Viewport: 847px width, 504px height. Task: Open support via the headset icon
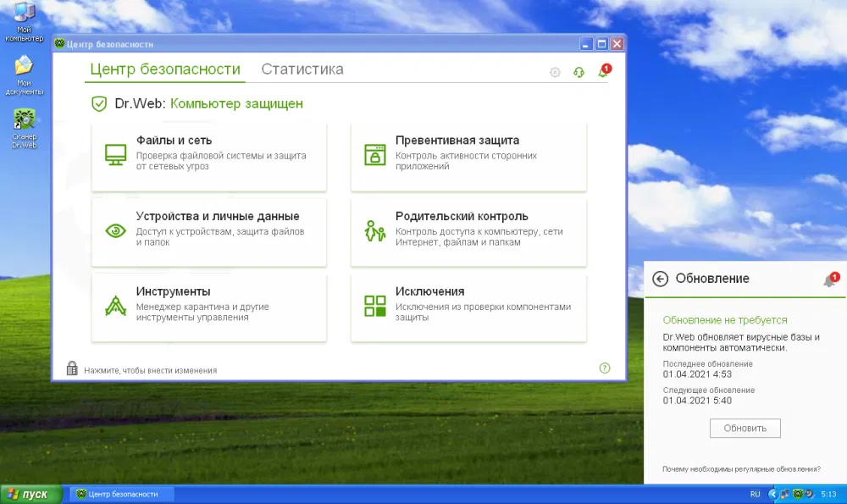[579, 72]
